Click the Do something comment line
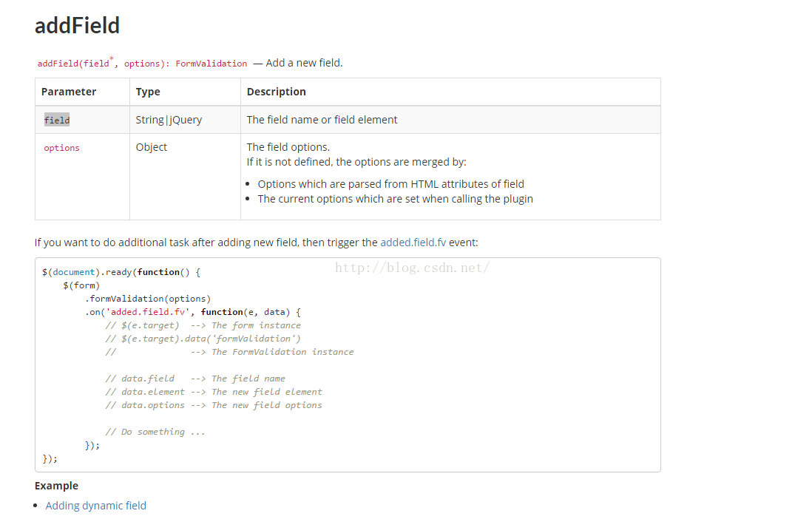This screenshot has height=519, width=812. 155,432
